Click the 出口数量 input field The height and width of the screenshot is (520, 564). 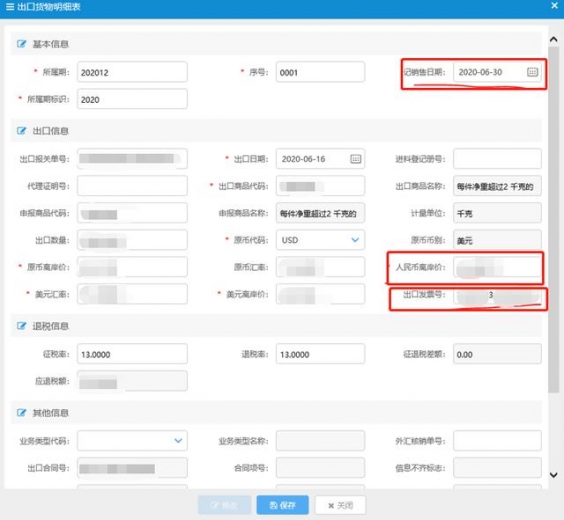click(132, 240)
